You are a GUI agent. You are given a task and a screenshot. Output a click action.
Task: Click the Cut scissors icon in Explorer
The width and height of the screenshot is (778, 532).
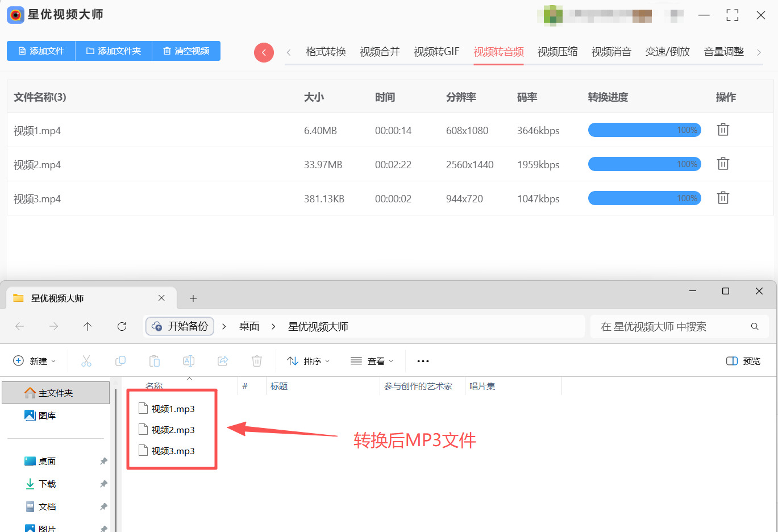[86, 361]
